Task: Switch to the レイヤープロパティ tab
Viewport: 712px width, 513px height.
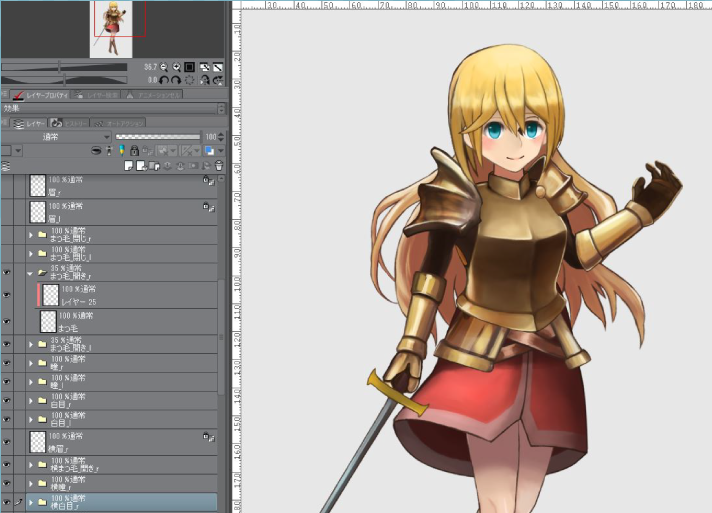Action: pyautogui.click(x=41, y=95)
